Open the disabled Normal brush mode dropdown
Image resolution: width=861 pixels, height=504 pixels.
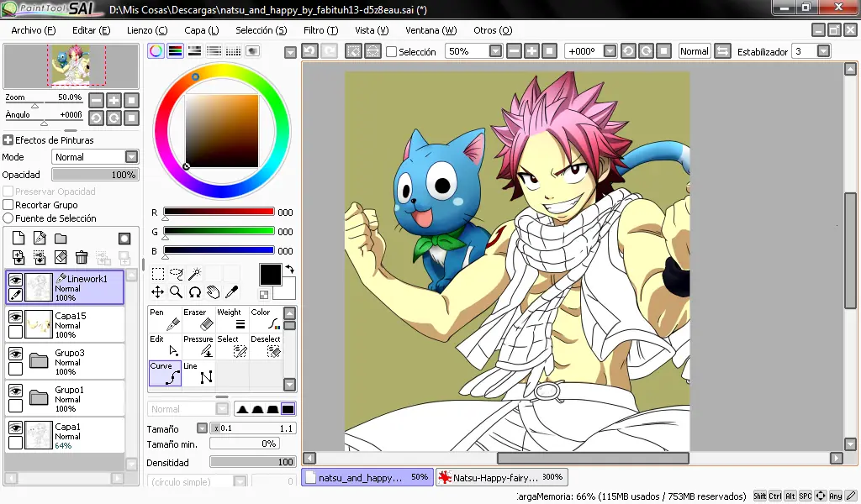[x=222, y=409]
